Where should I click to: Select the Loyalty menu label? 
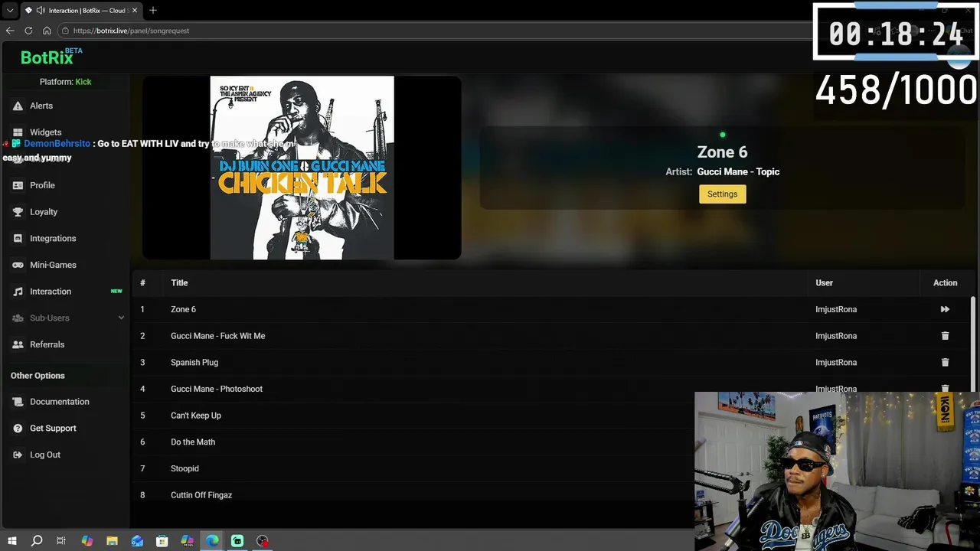(44, 212)
